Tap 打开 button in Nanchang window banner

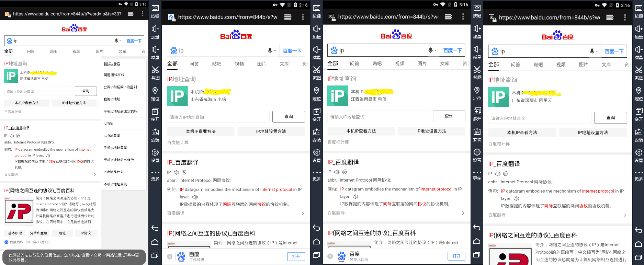point(456,256)
